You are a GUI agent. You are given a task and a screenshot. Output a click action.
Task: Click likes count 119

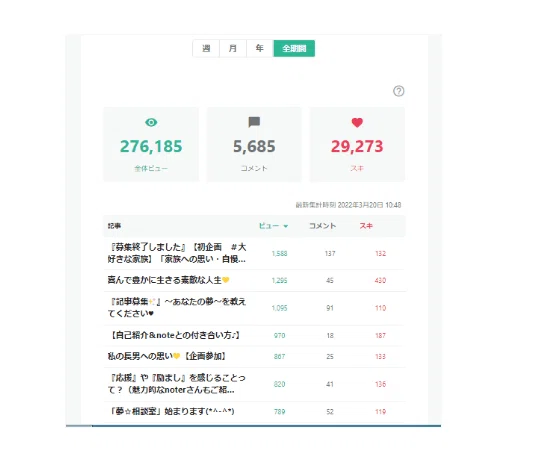380,412
